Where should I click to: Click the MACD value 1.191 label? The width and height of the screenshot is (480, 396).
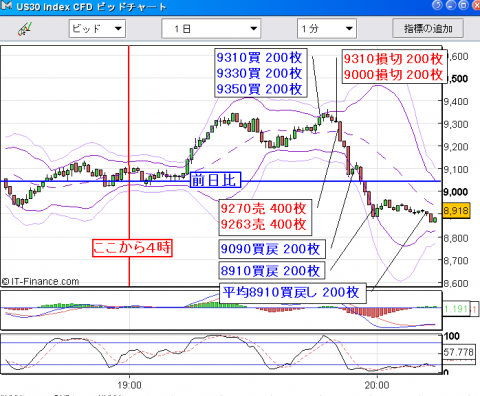point(455,309)
